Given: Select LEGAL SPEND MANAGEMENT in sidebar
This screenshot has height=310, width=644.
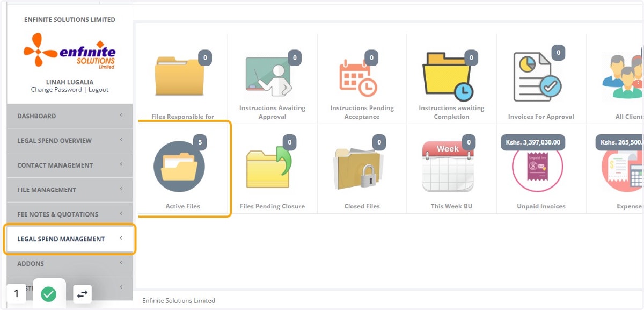Looking at the screenshot, I should pos(70,239).
